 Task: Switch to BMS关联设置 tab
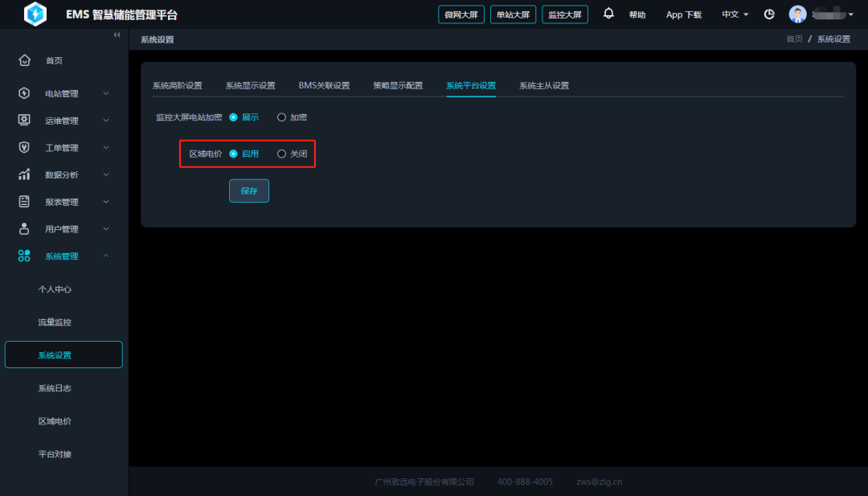324,86
